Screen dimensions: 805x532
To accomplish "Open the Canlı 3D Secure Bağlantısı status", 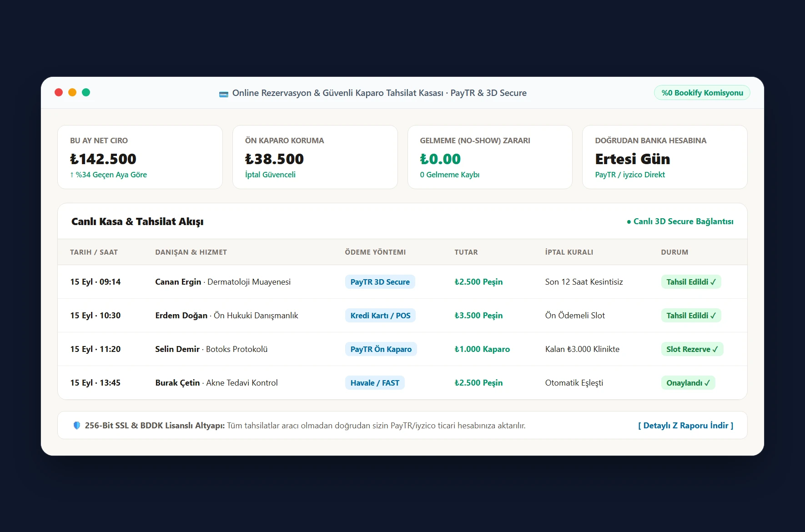I will click(x=680, y=221).
